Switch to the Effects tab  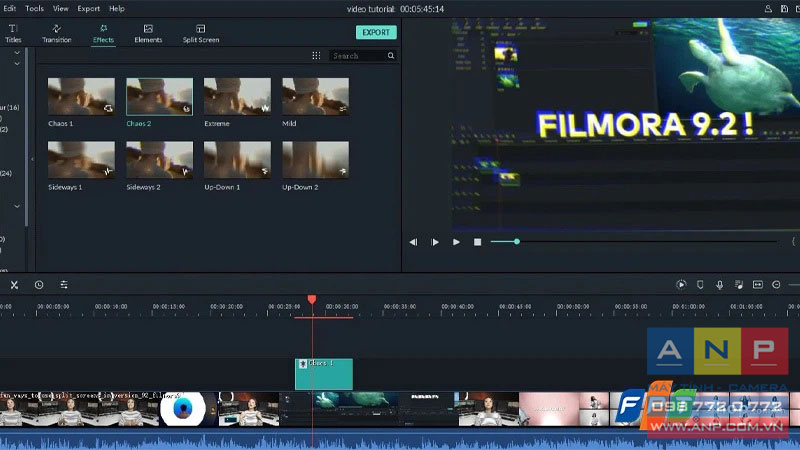[103, 33]
